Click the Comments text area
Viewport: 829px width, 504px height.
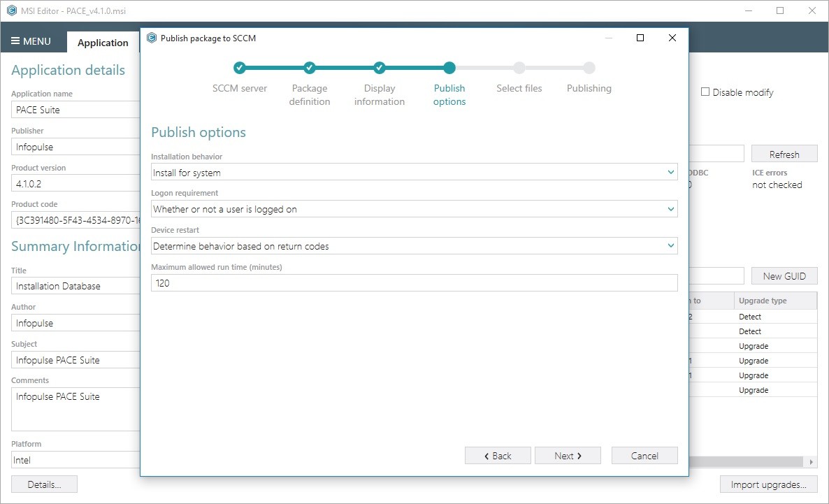(x=75, y=410)
